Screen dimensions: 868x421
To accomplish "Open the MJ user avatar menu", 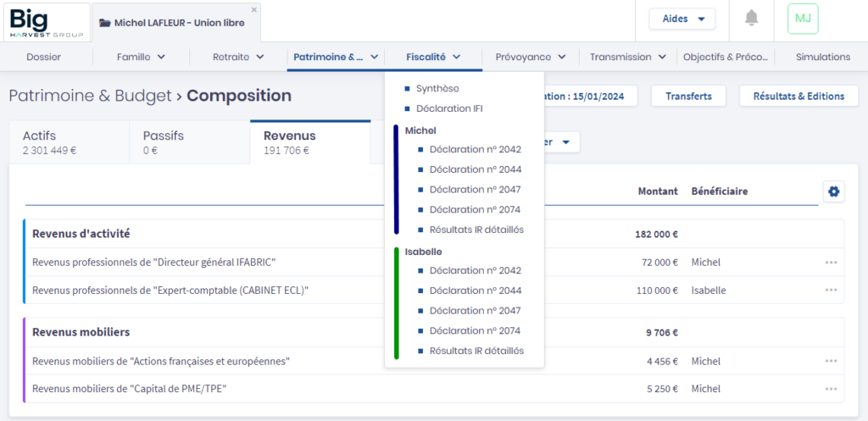I will click(x=802, y=19).
